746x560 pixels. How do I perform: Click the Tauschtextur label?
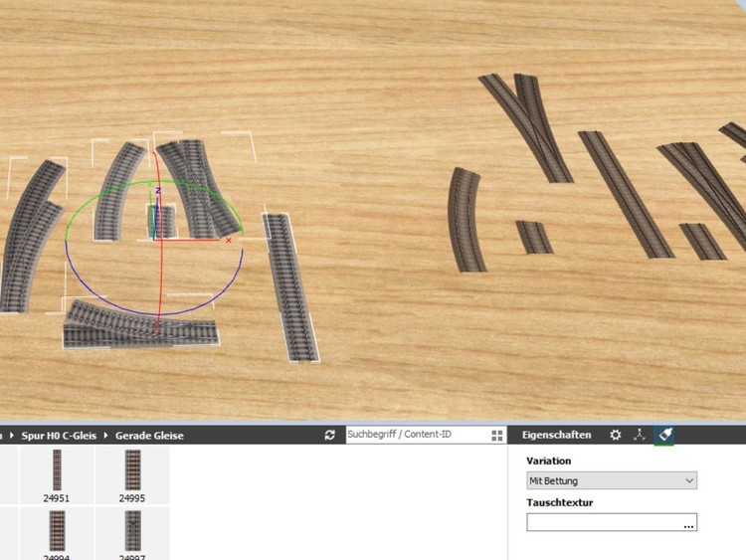pyautogui.click(x=559, y=502)
